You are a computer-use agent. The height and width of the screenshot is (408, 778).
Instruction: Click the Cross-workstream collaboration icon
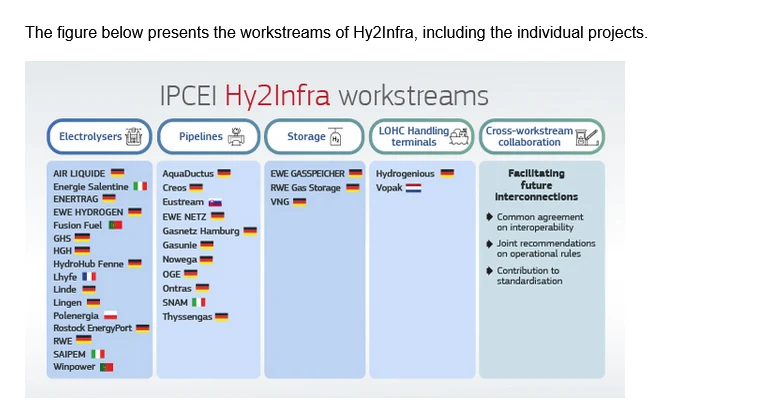pos(587,137)
